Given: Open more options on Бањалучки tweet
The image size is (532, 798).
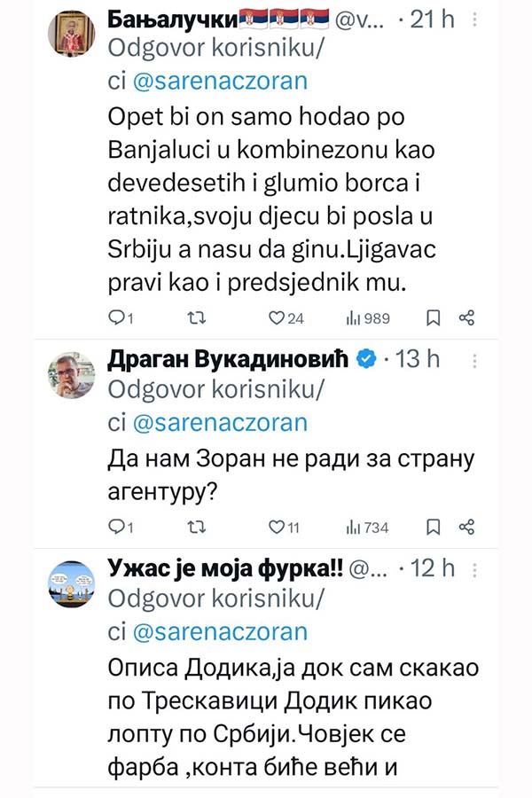Looking at the screenshot, I should (x=476, y=19).
